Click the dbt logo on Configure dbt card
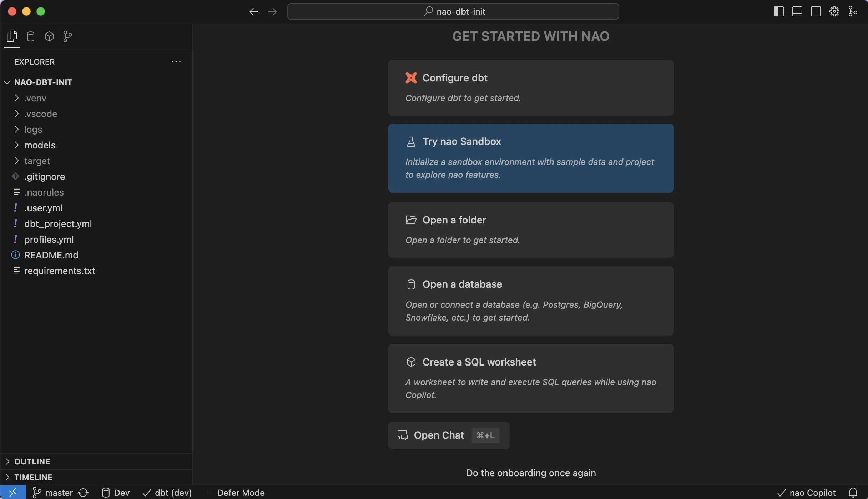The width and height of the screenshot is (868, 499). coord(411,78)
